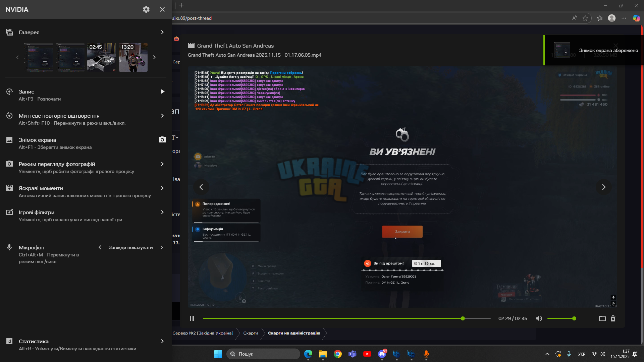Seek on the video progress bar
Image resolution: width=644 pixels, height=362 pixels.
pyautogui.click(x=347, y=318)
